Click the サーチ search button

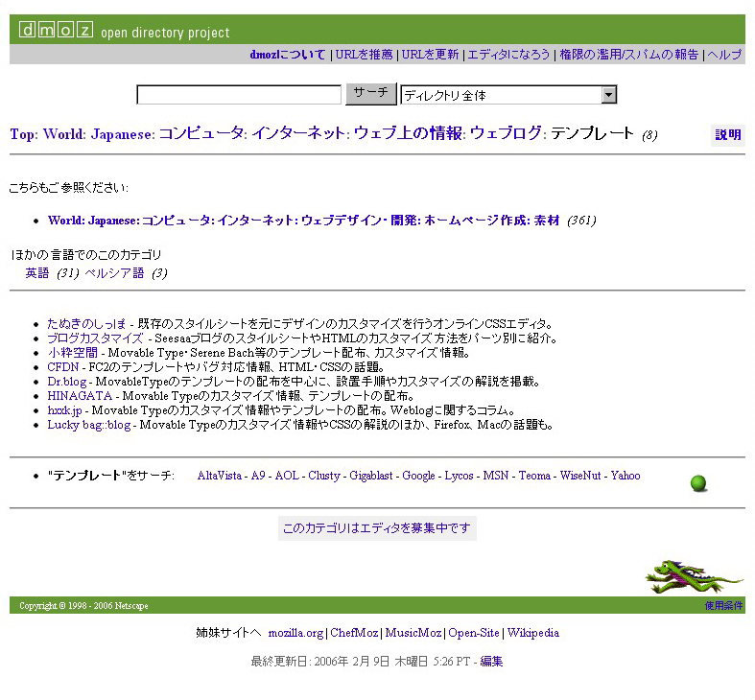[x=370, y=93]
